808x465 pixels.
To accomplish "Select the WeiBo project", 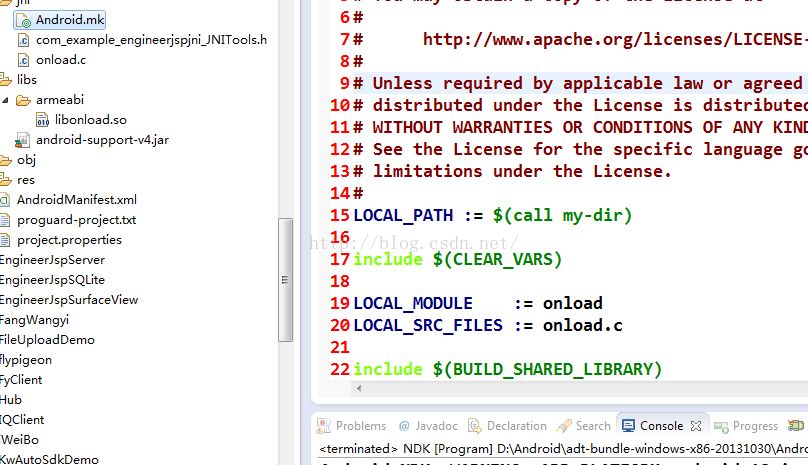I will [x=19, y=440].
